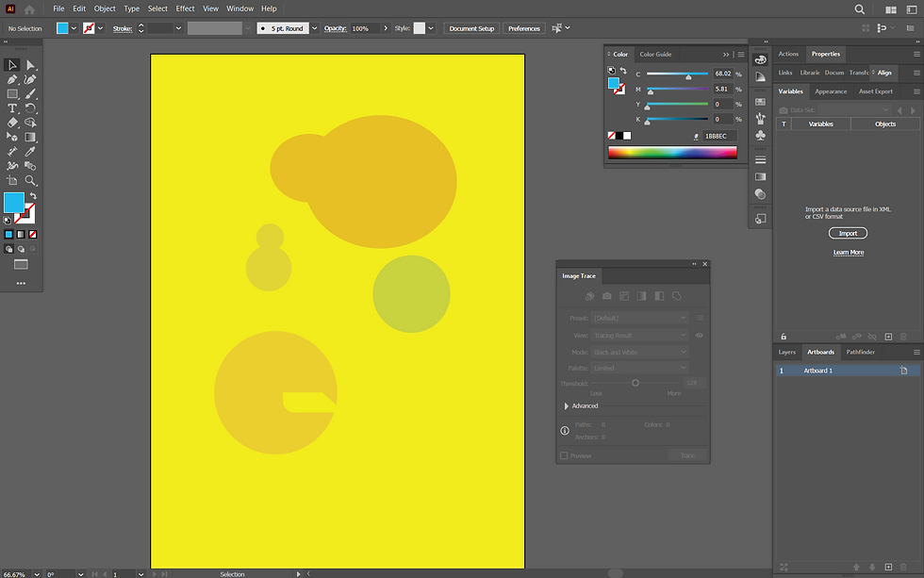924x578 pixels.
Task: Select the Eyedropper tool
Action: tap(30, 152)
